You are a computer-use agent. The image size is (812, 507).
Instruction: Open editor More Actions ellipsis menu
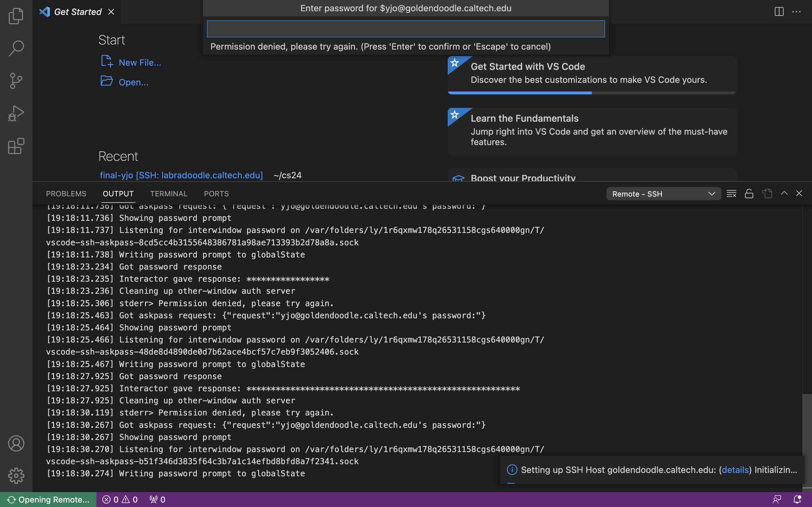pos(796,12)
